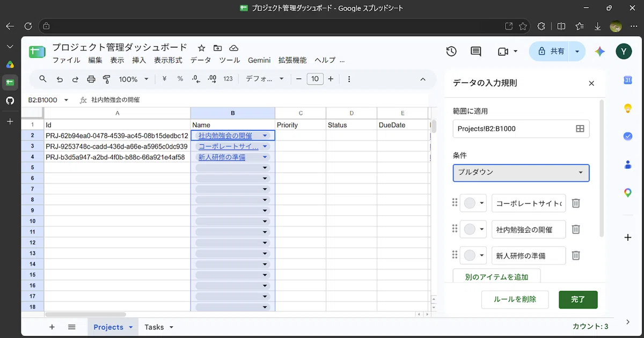Show all sheets list icon
This screenshot has height=338, width=644.
pyautogui.click(x=71, y=327)
